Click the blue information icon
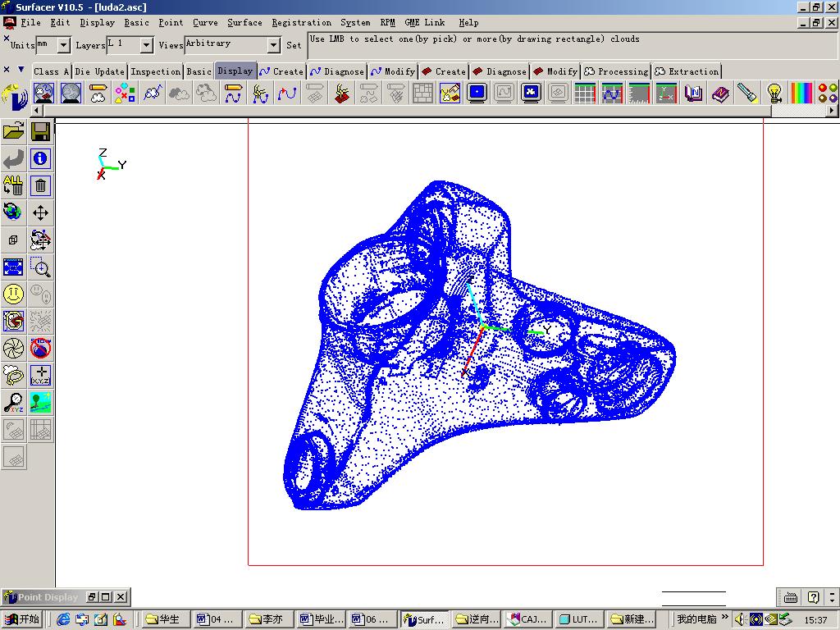Screen dimensions: 840x630 (40, 158)
